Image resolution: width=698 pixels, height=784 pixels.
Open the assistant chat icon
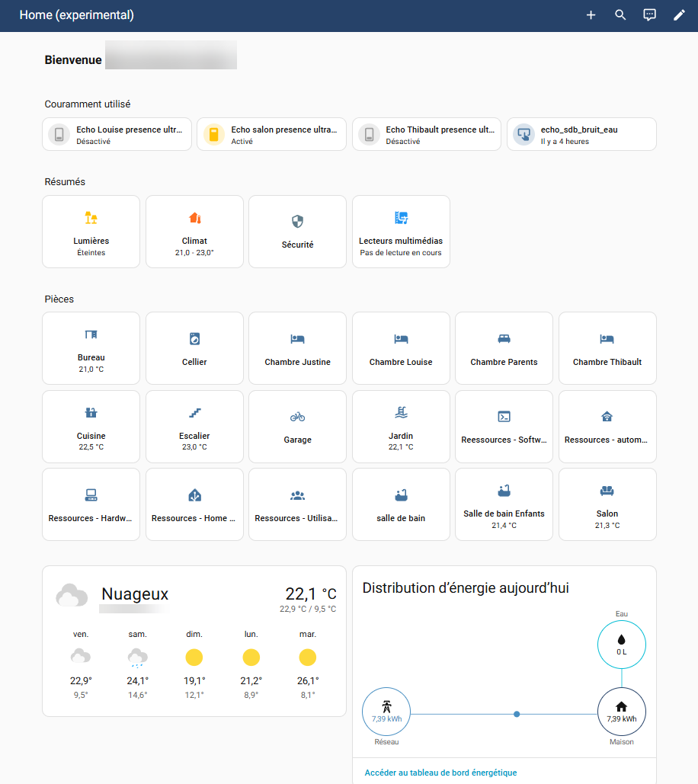click(x=649, y=15)
